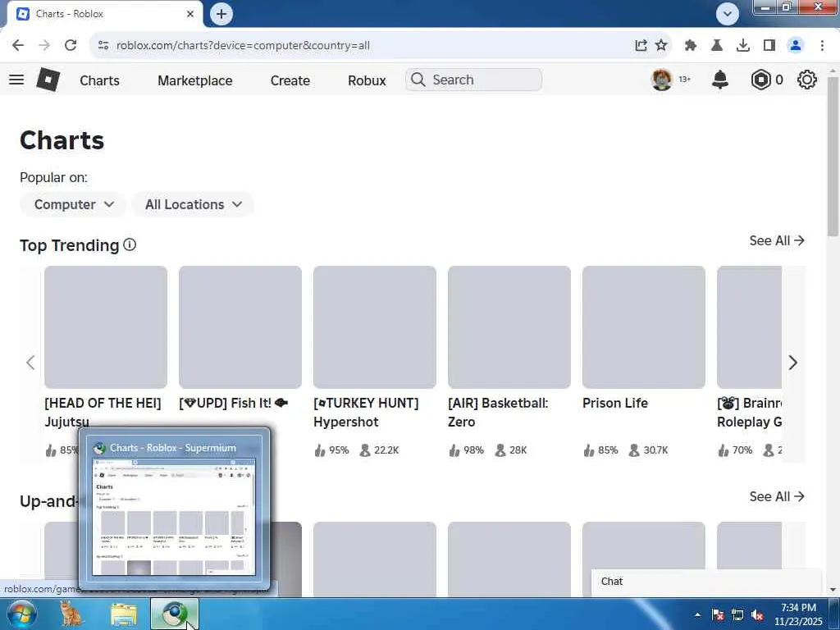
Task: Close the Charts - Roblox tab
Action: pyautogui.click(x=190, y=14)
